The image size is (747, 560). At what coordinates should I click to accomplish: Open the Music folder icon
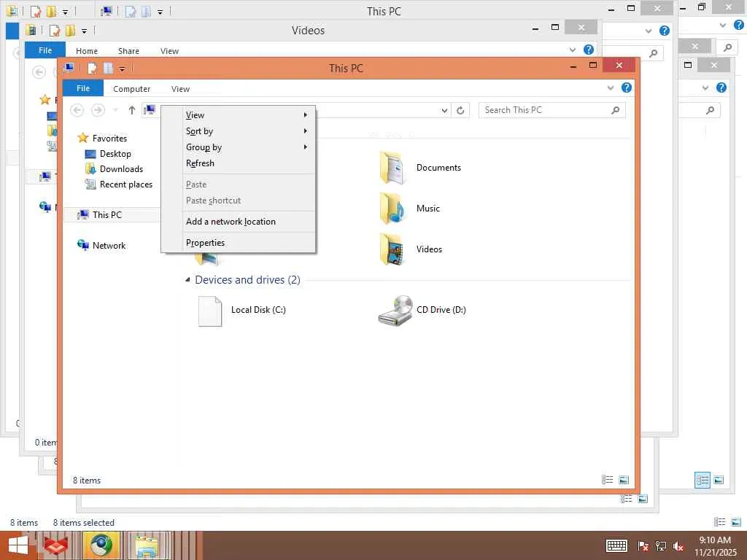click(392, 208)
